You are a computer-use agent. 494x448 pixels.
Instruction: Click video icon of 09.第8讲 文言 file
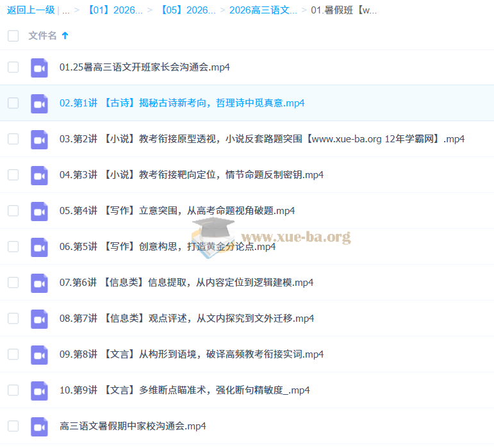[39, 354]
